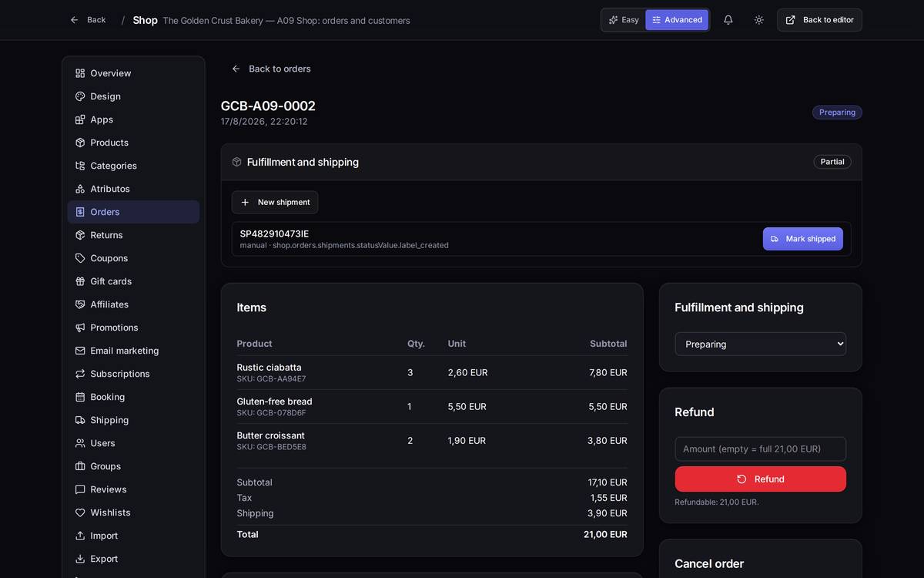Click the Export download icon

tap(80, 559)
